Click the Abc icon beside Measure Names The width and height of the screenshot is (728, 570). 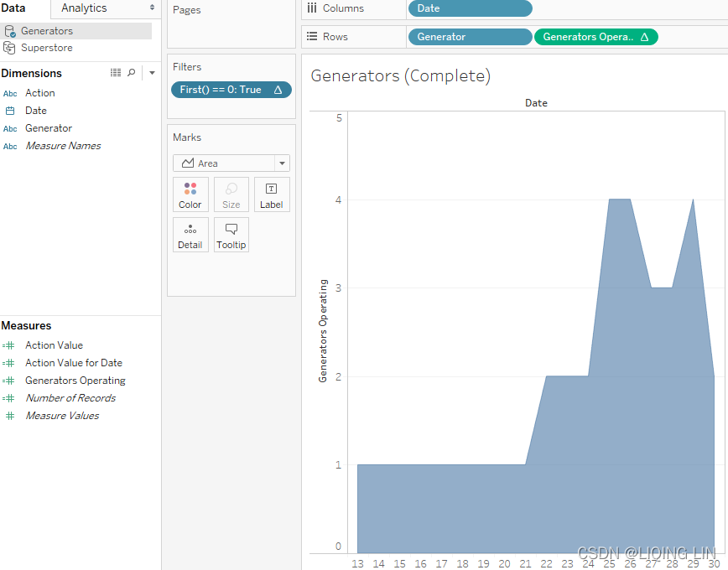10,147
